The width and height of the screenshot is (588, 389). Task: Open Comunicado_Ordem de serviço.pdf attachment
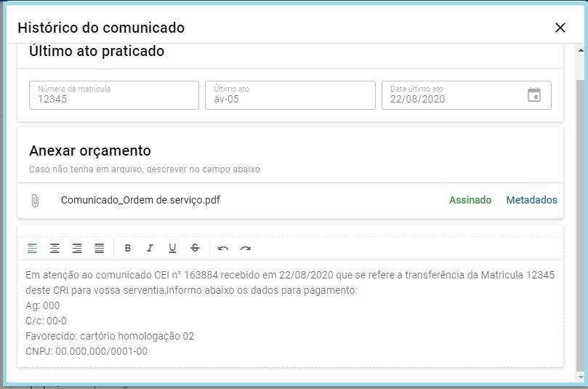140,200
